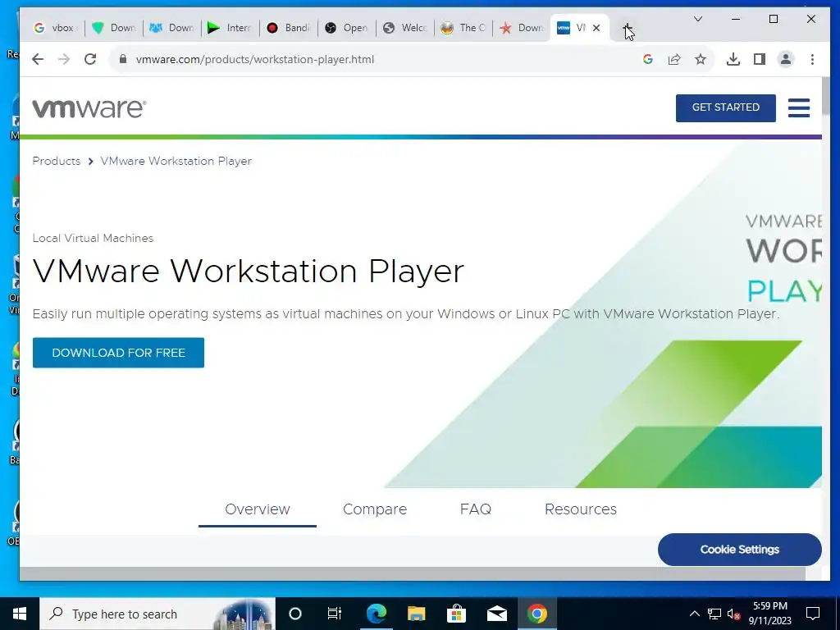This screenshot has height=630, width=840.
Task: Open Task View in taskbar
Action: coord(335,614)
